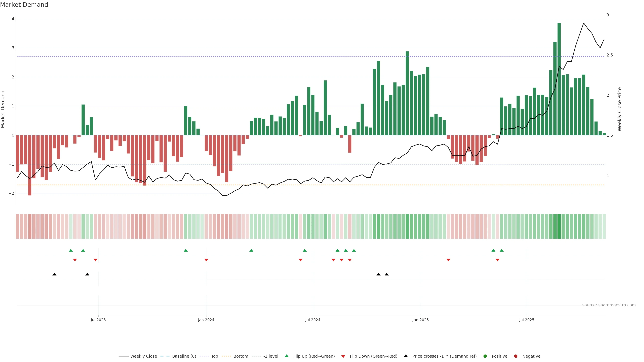Click the red Flip Down legend triangle
The image size is (644, 362).
pos(343,356)
